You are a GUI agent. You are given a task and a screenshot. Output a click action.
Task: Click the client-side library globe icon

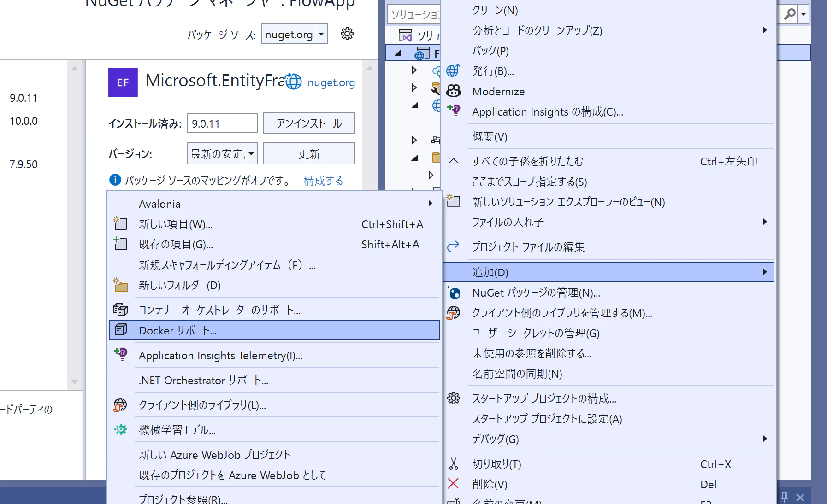(120, 405)
